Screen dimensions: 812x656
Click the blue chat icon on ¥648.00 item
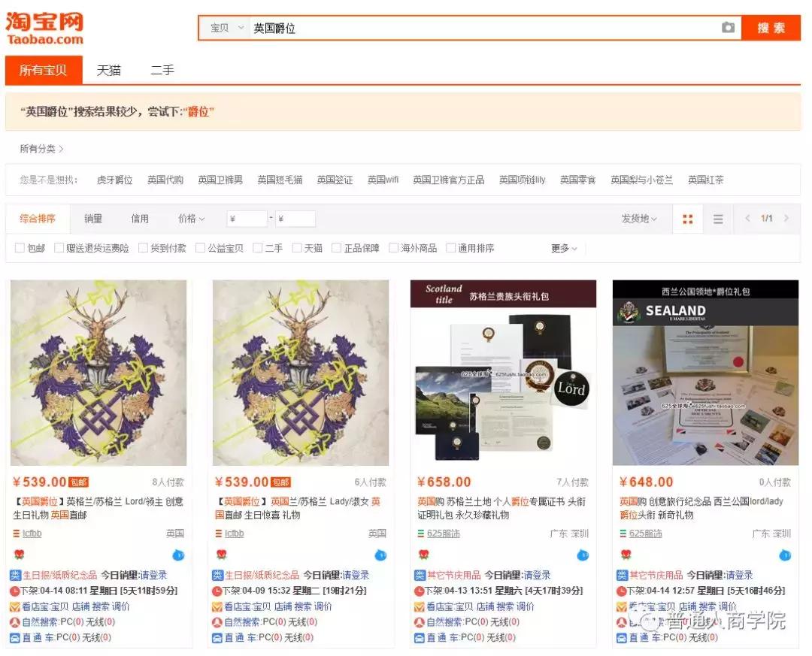[x=785, y=555]
